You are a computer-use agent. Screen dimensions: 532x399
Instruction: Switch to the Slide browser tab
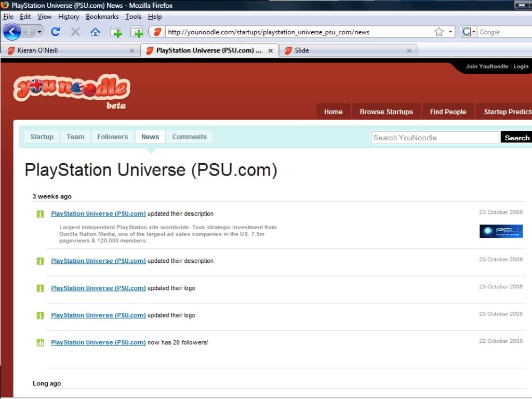click(x=348, y=50)
